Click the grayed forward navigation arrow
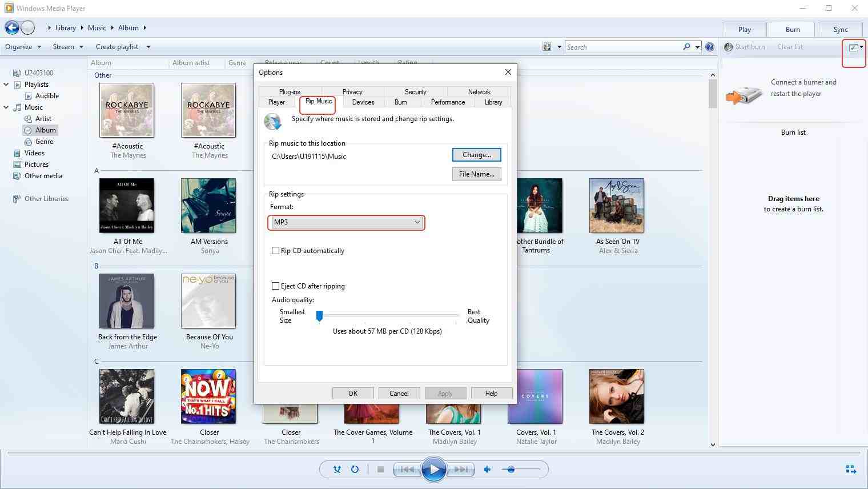 (27, 27)
